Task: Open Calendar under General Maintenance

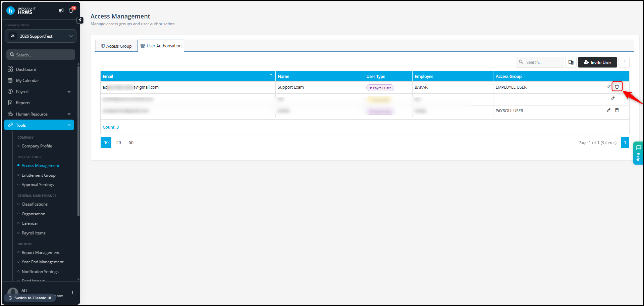Action: coord(30,223)
